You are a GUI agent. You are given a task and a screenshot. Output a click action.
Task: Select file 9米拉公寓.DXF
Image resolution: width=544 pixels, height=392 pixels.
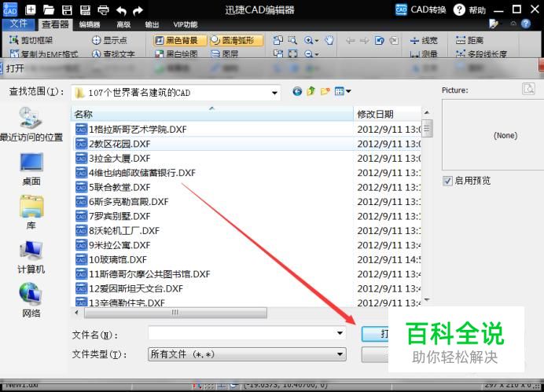pyautogui.click(x=119, y=245)
